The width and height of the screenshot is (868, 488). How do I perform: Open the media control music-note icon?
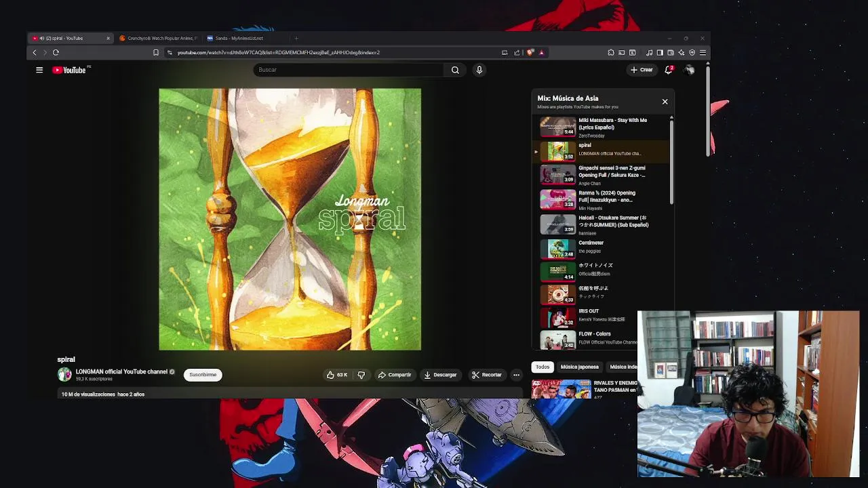[649, 52]
